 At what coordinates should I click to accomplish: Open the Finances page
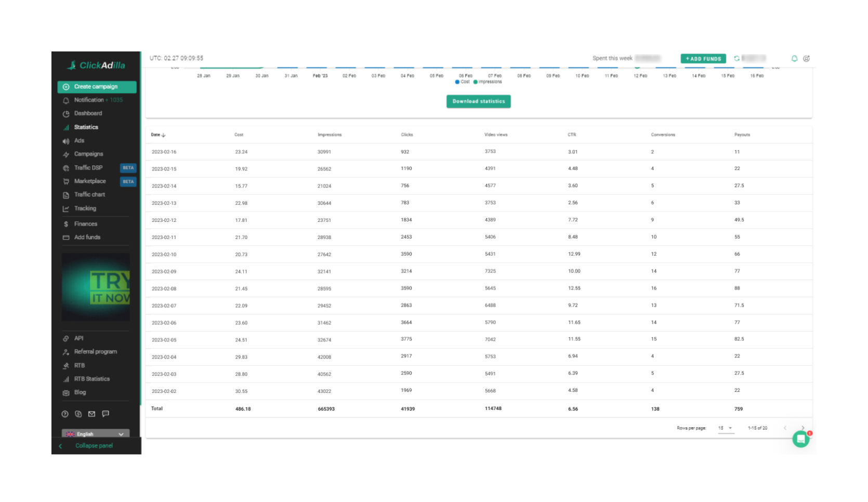point(86,223)
